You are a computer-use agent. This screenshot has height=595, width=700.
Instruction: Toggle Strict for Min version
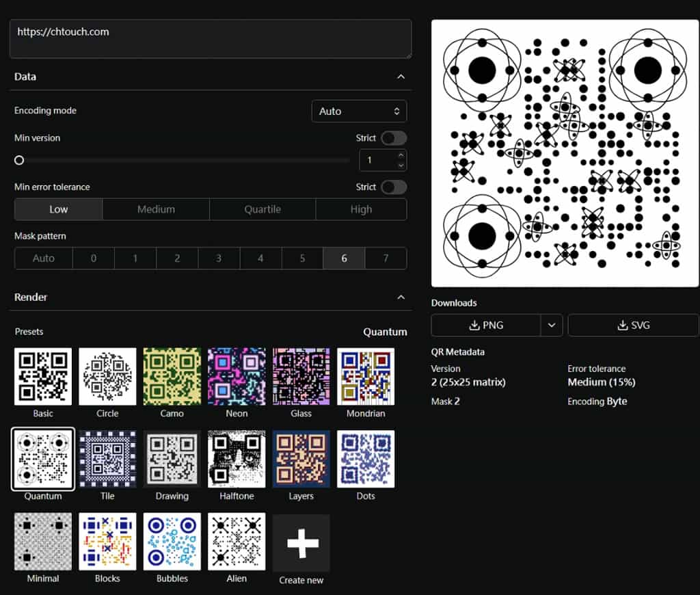point(394,138)
